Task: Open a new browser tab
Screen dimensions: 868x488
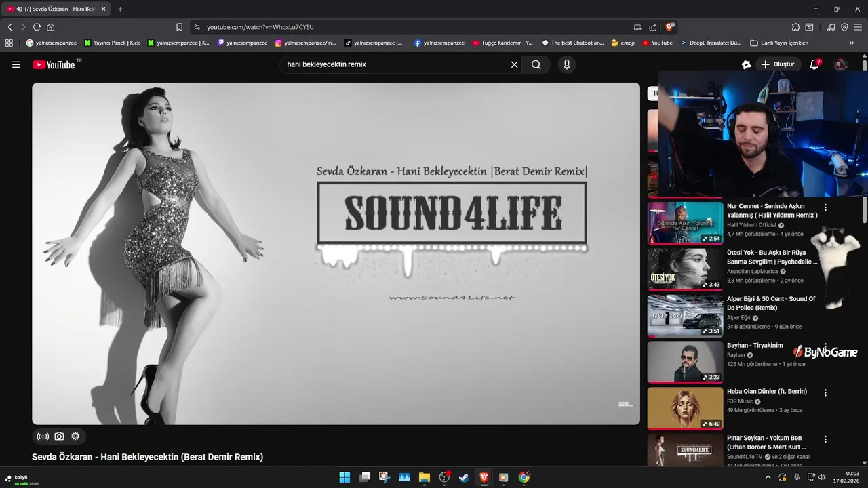Action: (x=120, y=9)
